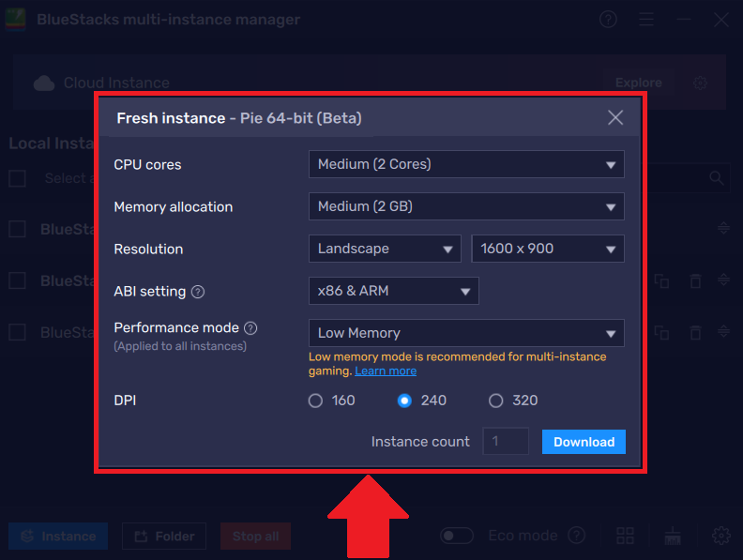
Task: Open the 1600 x 900 resolution dropdown
Action: click(x=548, y=249)
